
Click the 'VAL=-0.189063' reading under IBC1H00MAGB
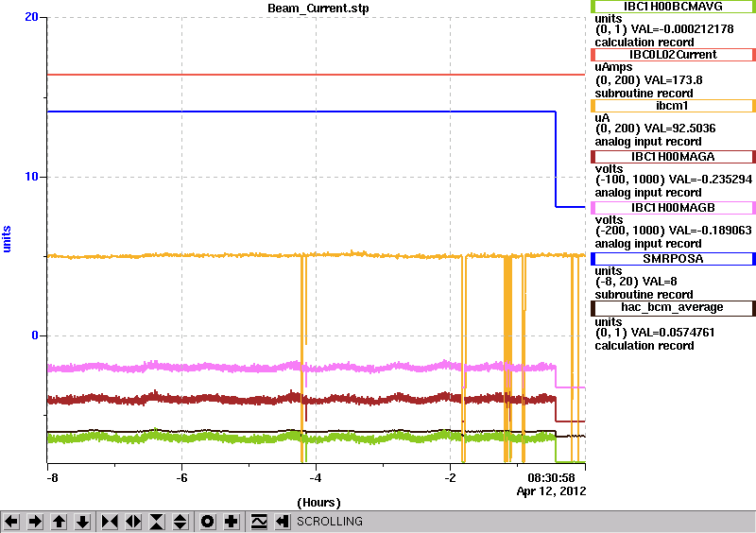pyautogui.click(x=712, y=231)
